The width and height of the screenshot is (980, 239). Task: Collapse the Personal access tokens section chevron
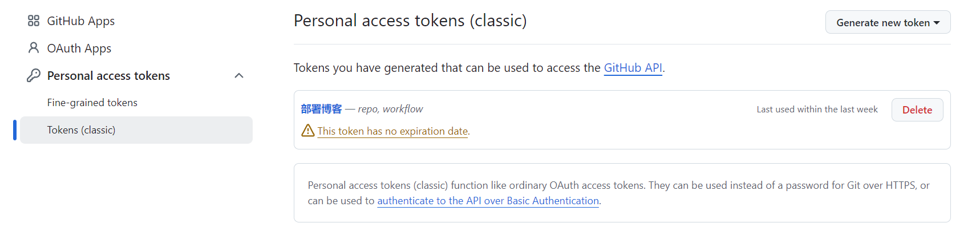(x=239, y=76)
